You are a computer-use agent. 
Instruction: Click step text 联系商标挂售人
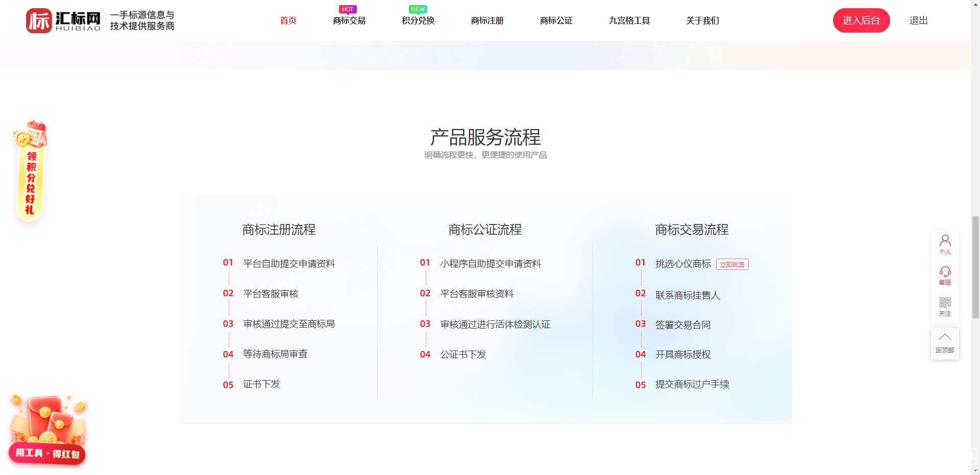[688, 295]
